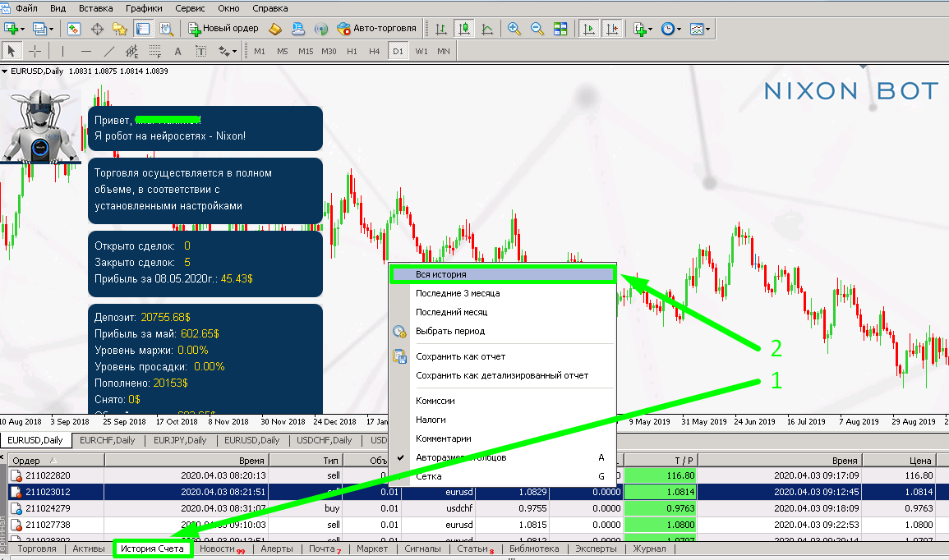
Task: Open the Сервис menu
Action: pos(190,8)
